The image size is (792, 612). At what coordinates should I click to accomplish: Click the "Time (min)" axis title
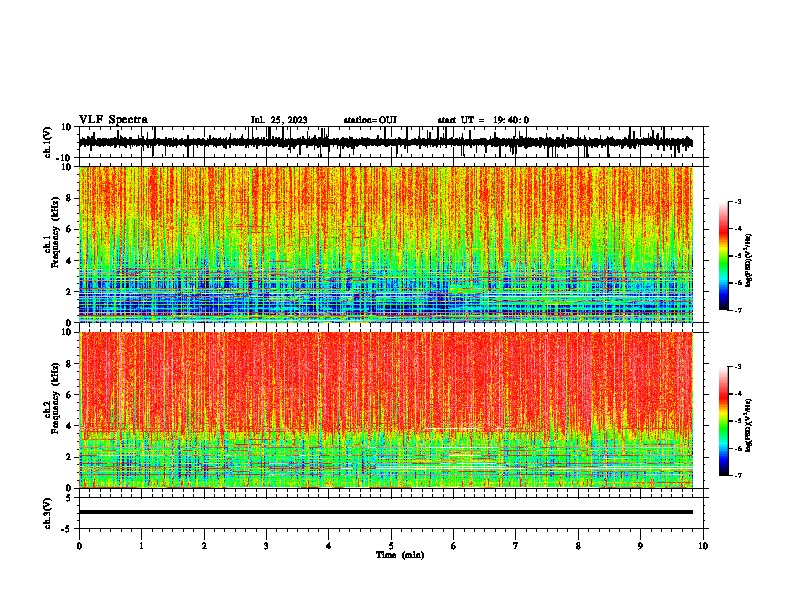pos(400,555)
